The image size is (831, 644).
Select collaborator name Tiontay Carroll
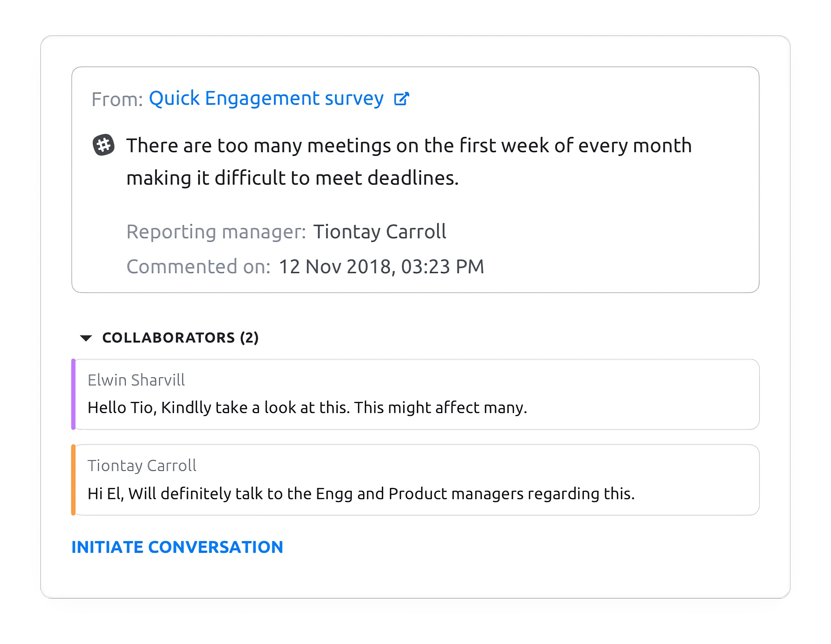142,465
